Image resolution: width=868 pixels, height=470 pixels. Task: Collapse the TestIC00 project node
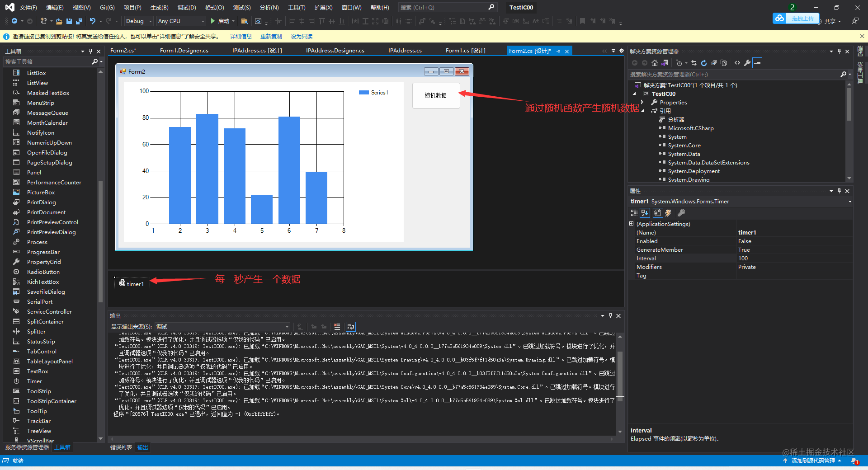coord(634,94)
